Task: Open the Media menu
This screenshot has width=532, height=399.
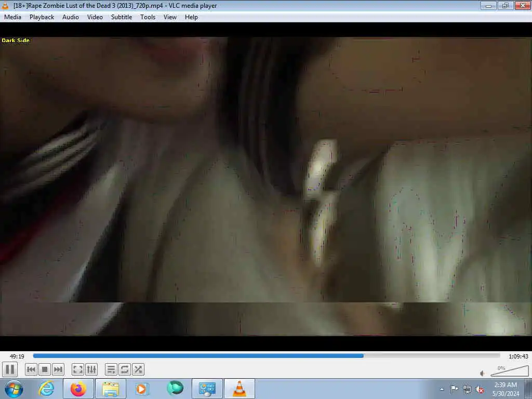Action: pyautogui.click(x=12, y=17)
